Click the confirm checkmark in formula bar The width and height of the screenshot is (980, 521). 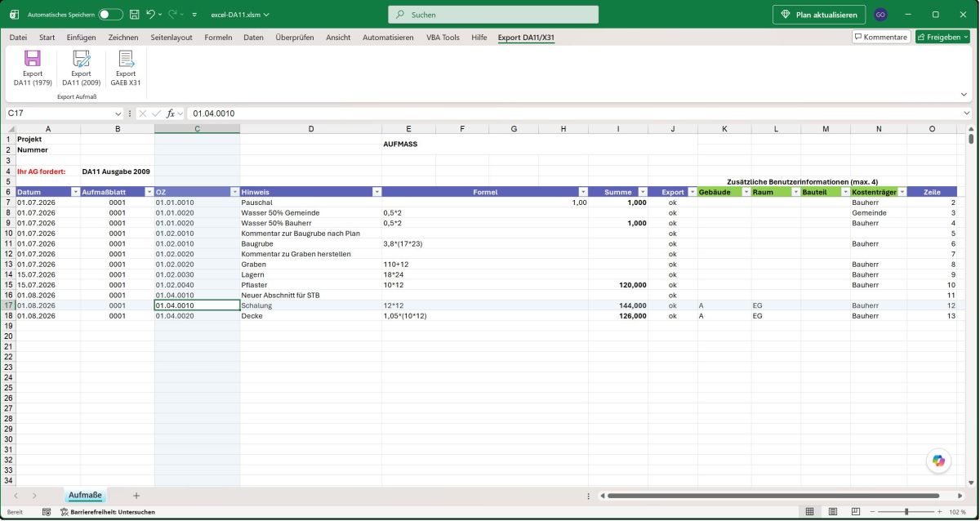156,114
